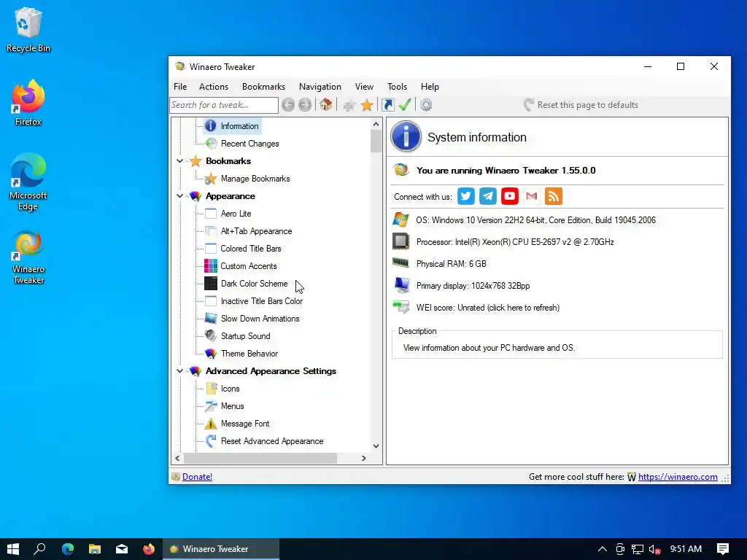Go to Home page via house icon
The image size is (747, 560).
click(326, 105)
